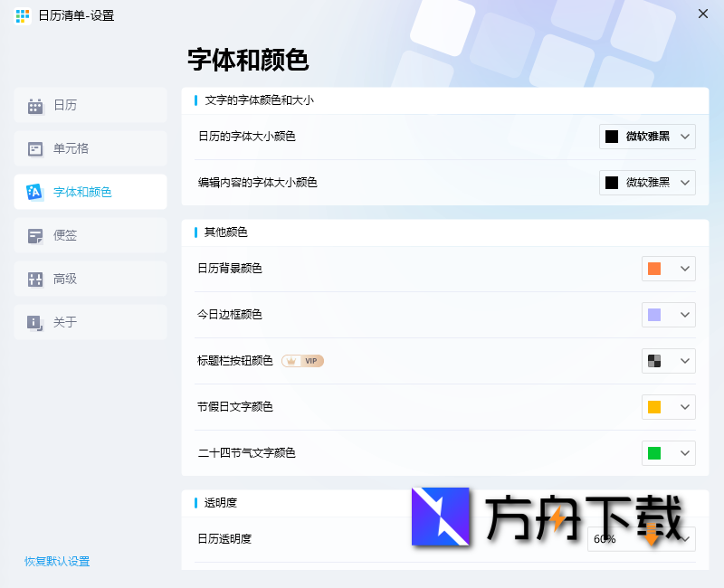Expand the 日历背景颜色 color dropdown
This screenshot has height=588, width=724.
coord(668,269)
